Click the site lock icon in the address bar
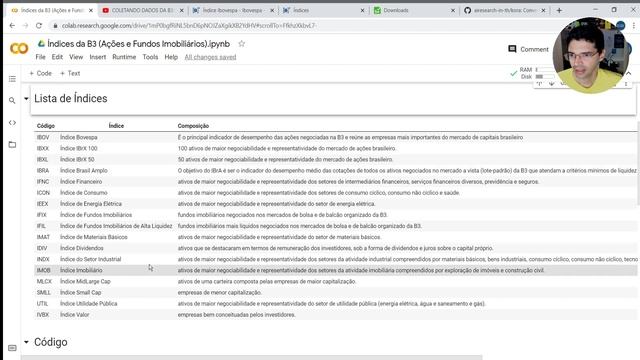Screen dimensions: 640x360 tap(55, 25)
